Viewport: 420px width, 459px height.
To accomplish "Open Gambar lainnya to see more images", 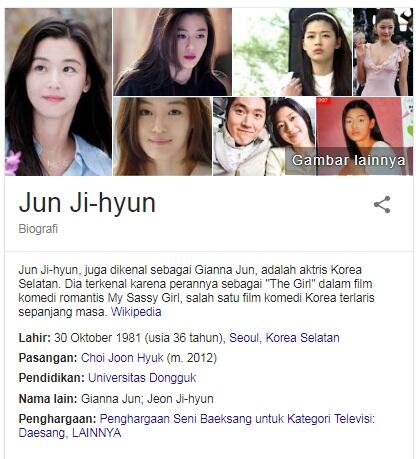I will pyautogui.click(x=348, y=160).
